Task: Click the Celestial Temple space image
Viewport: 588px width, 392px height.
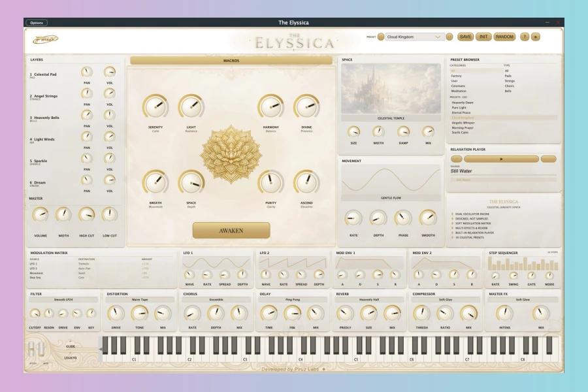Action: (x=391, y=89)
